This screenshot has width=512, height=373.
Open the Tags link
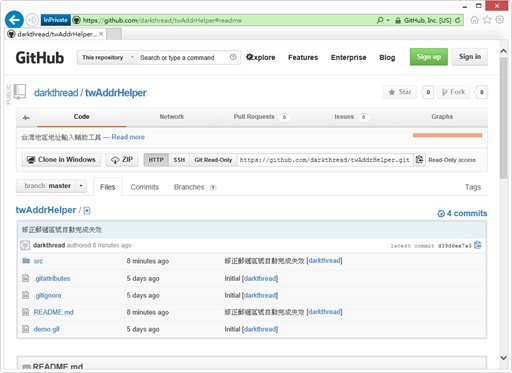tap(473, 187)
